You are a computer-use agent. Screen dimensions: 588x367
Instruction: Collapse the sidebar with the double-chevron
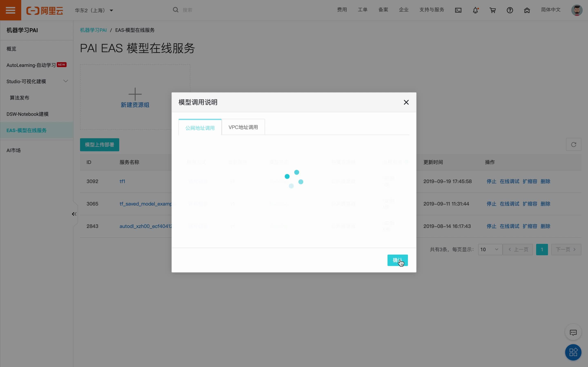click(x=74, y=214)
